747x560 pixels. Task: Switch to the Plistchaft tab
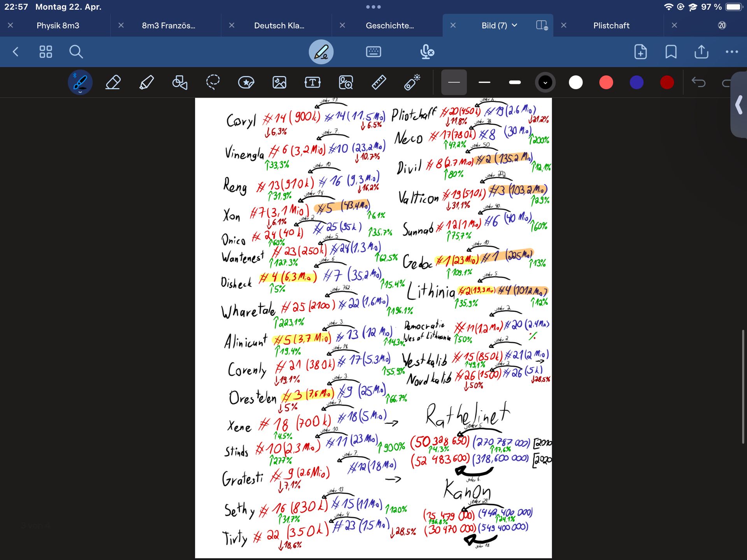pos(611,25)
